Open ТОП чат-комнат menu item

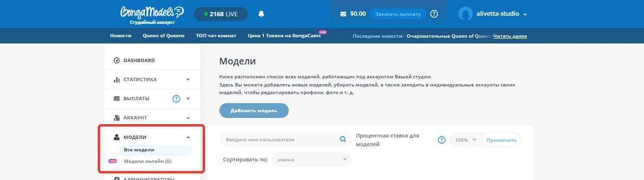coord(216,36)
